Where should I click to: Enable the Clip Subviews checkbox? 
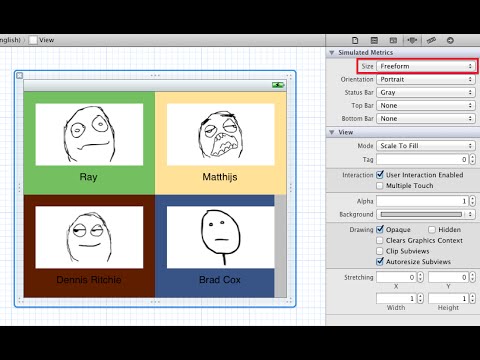click(380, 251)
